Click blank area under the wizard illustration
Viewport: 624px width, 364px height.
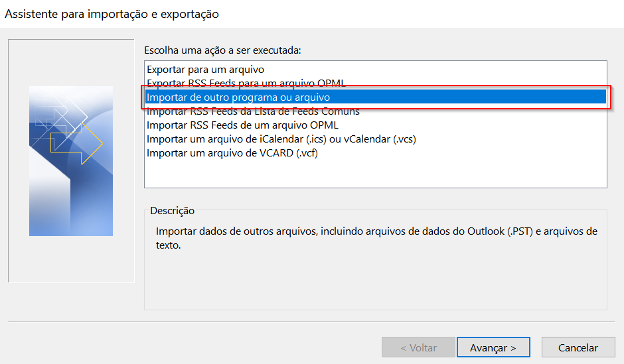(x=71, y=259)
